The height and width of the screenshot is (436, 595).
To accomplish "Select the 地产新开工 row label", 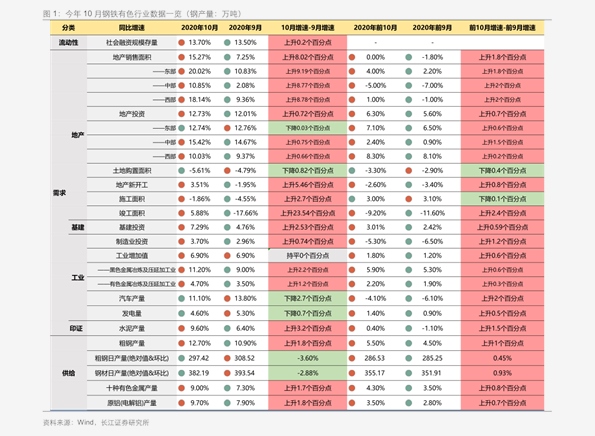I will tap(132, 185).
